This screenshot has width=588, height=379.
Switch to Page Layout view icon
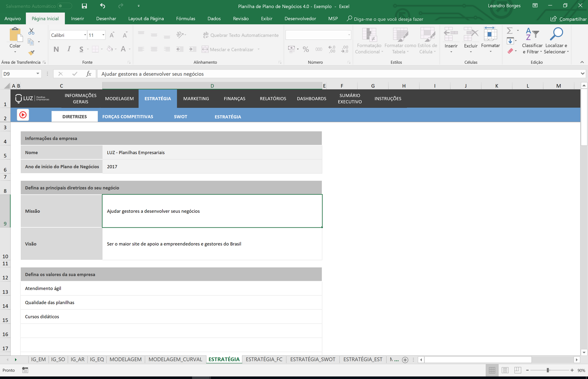point(505,370)
